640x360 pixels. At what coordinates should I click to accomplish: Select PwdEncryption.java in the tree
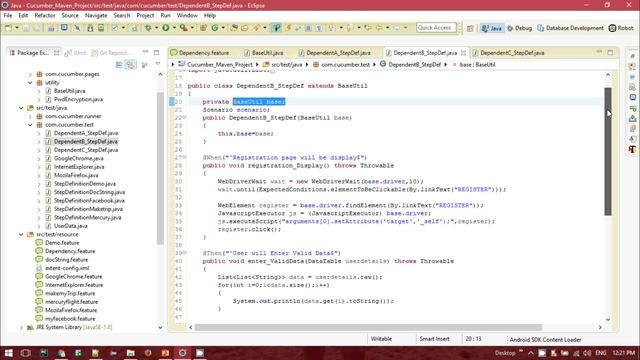(x=78, y=100)
